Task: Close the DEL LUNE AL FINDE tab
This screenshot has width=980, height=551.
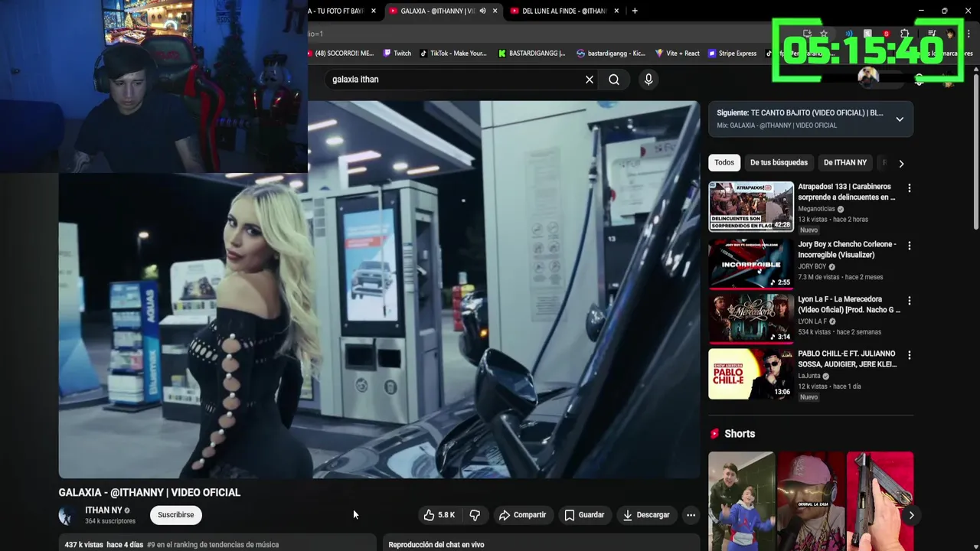Action: pyautogui.click(x=616, y=11)
